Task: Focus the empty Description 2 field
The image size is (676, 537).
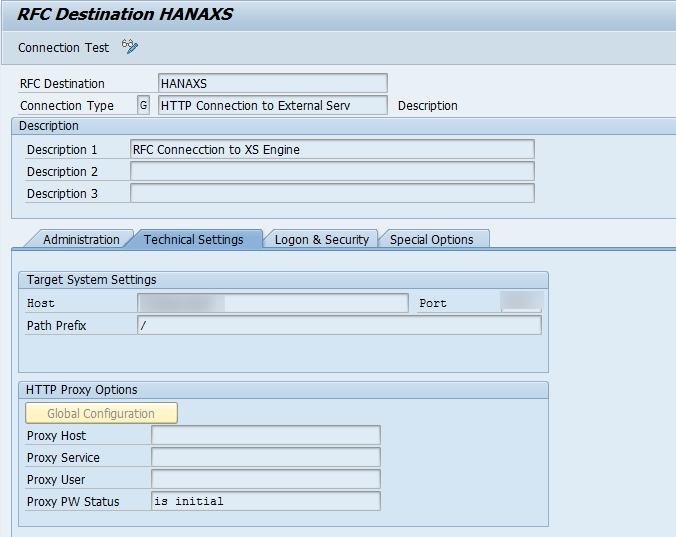Action: pyautogui.click(x=332, y=172)
